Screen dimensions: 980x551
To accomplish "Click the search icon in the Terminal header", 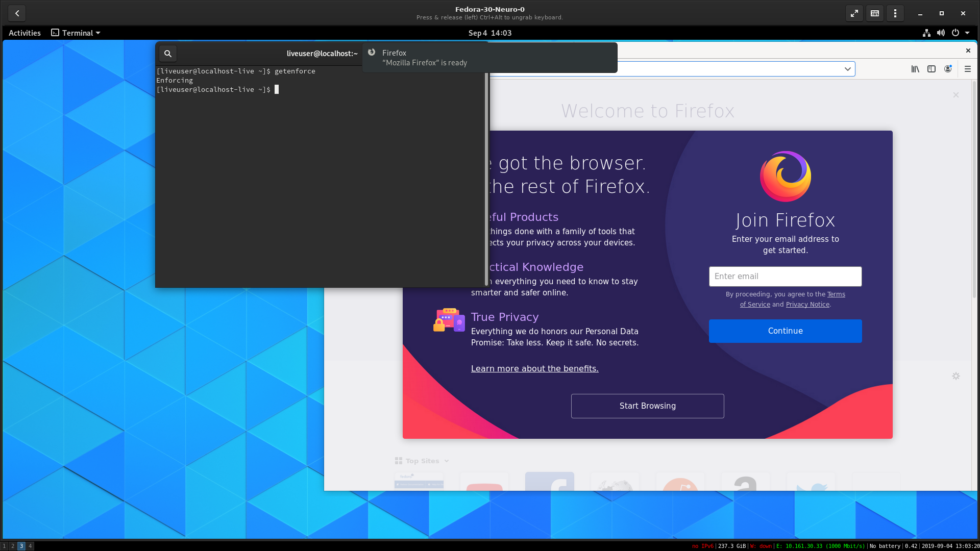I will point(168,54).
